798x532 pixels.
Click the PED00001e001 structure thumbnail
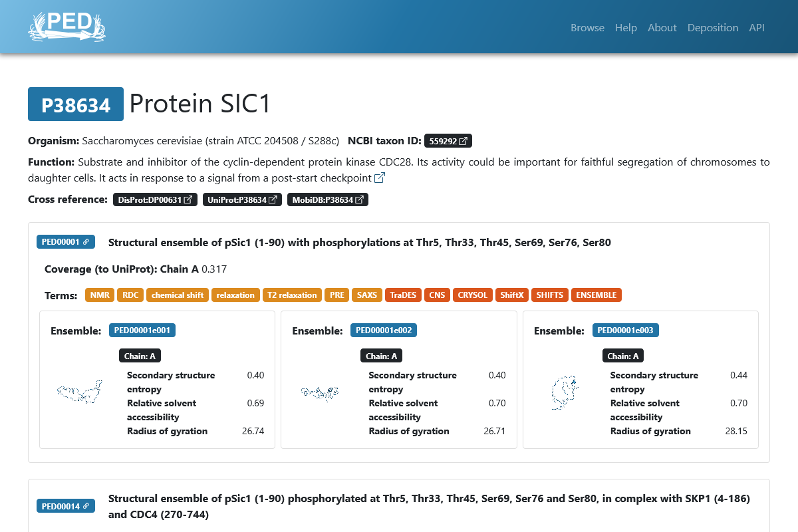click(x=80, y=392)
